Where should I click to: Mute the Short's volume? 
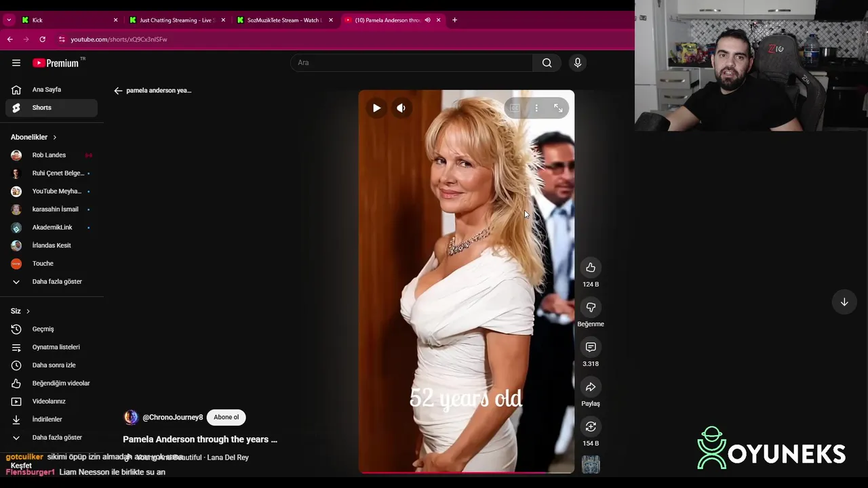(x=401, y=108)
